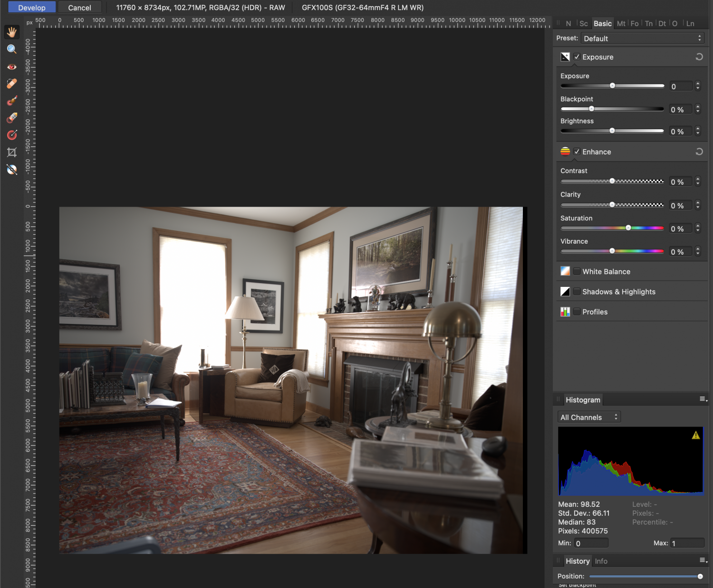The width and height of the screenshot is (713, 588).
Task: Switch to the Info tab
Action: coord(601,561)
